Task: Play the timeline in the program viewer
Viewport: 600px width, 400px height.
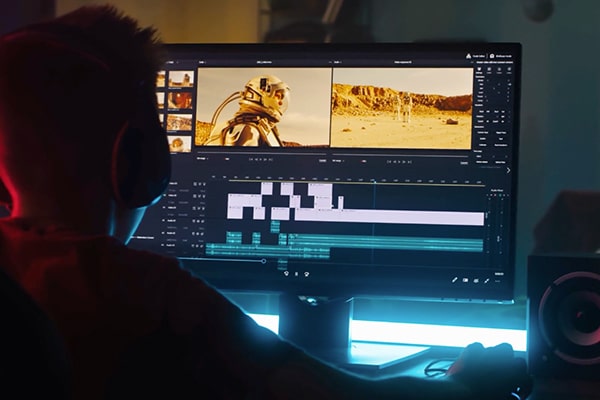Action: (x=399, y=162)
